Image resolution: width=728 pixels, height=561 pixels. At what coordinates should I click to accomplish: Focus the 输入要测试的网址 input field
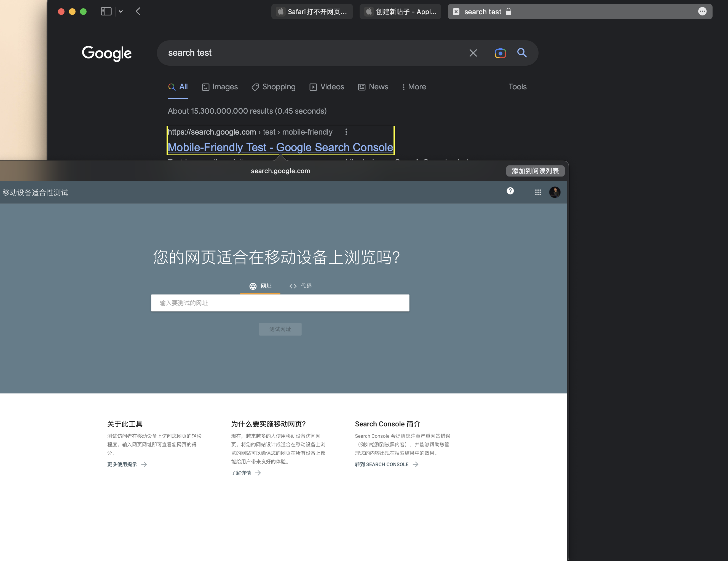(280, 303)
